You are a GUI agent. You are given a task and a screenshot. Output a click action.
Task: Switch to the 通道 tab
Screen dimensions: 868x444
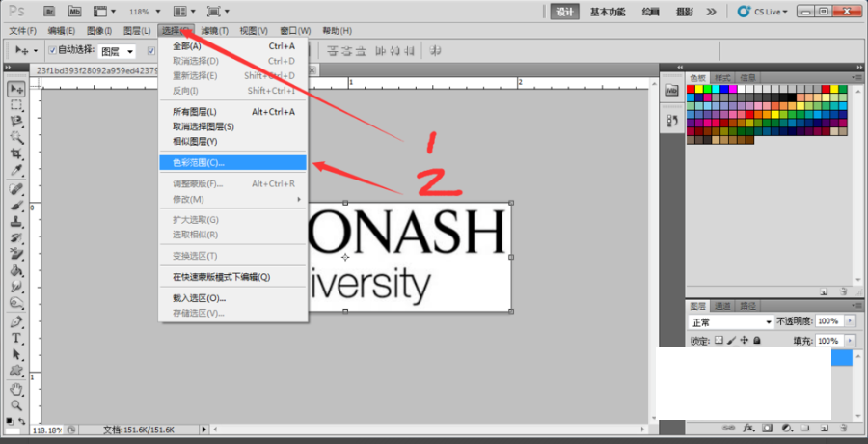pos(723,306)
